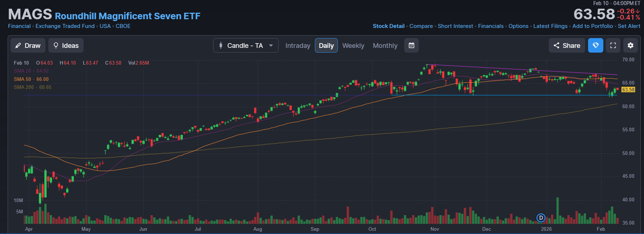Open chart settings gear
This screenshot has height=234, width=644.
pyautogui.click(x=631, y=45)
